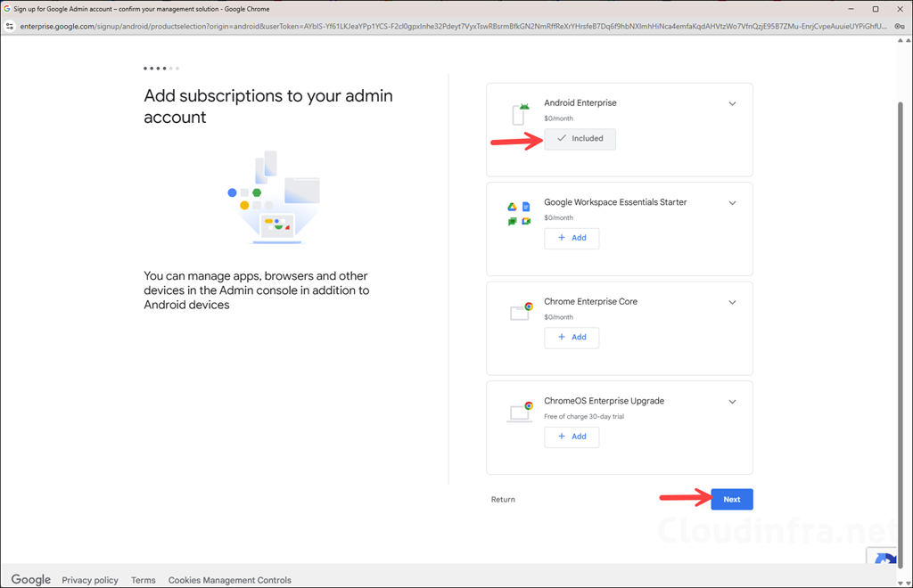Image resolution: width=913 pixels, height=588 pixels.
Task: Minimize the Chrome window
Action: [851, 9]
